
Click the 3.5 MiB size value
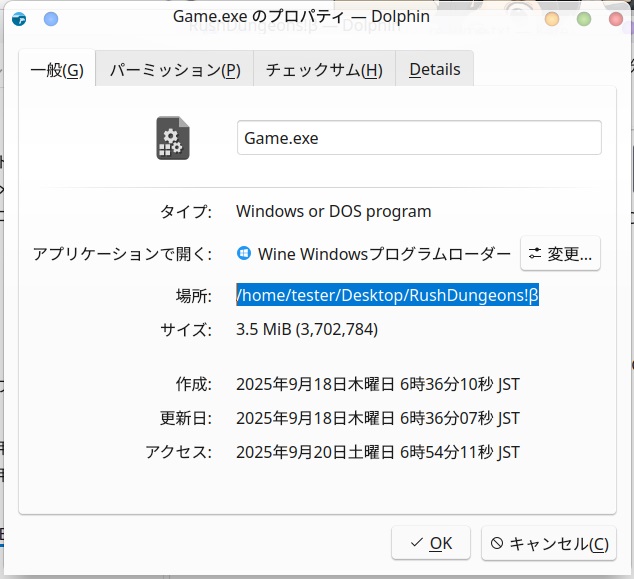point(307,329)
